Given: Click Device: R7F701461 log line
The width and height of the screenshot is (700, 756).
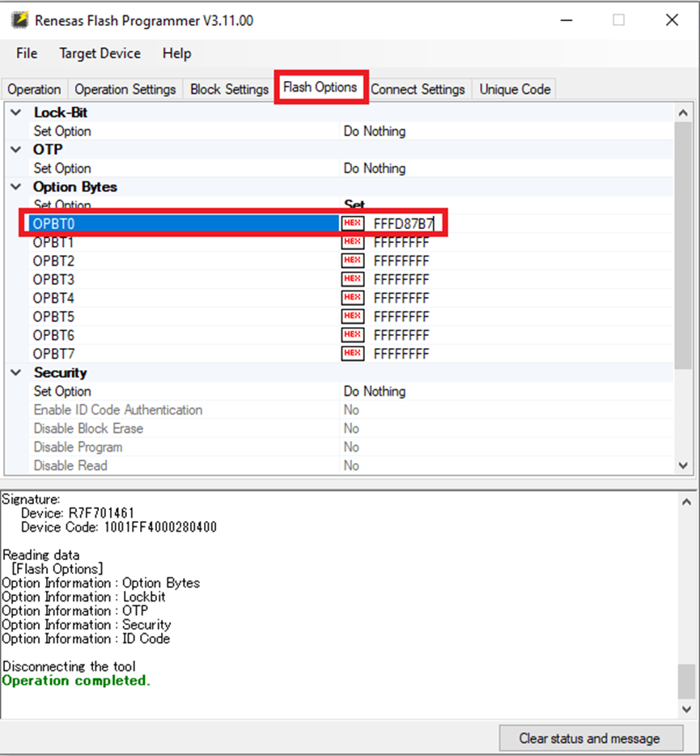Looking at the screenshot, I should point(78,513).
